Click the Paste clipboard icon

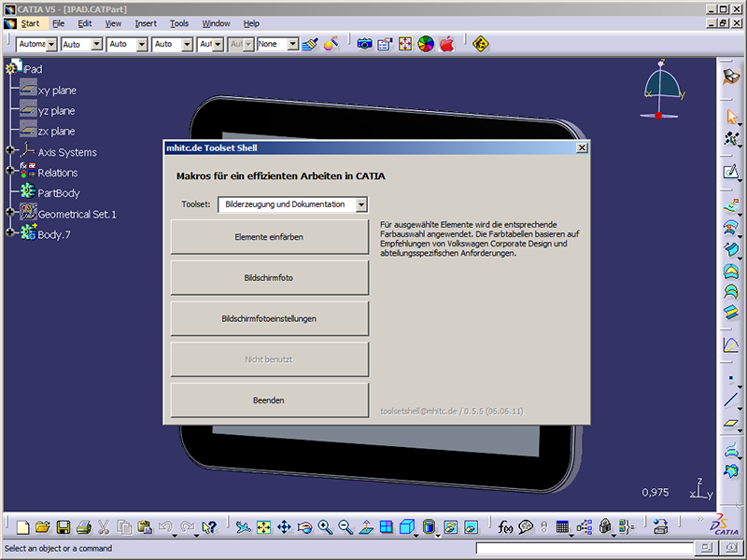click(145, 526)
